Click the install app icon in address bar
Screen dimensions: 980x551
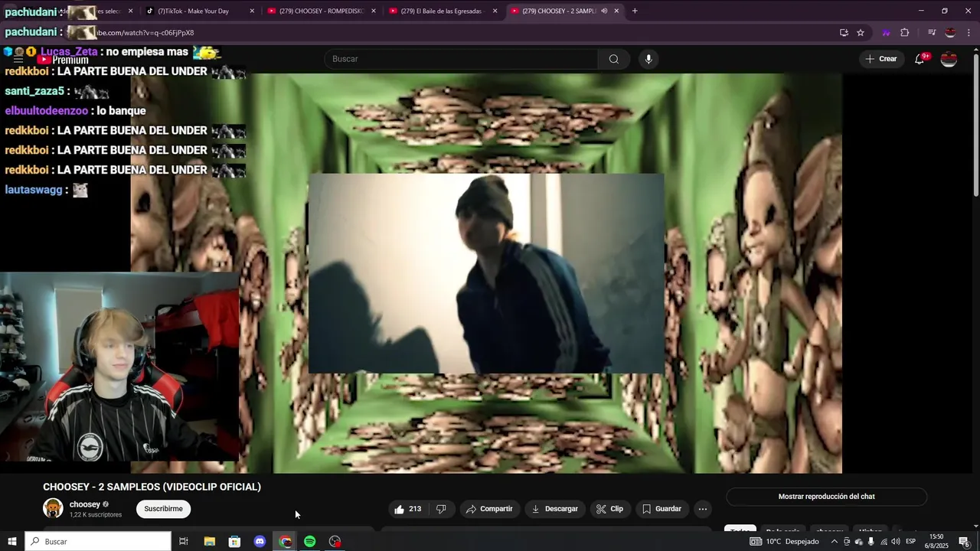(x=844, y=32)
